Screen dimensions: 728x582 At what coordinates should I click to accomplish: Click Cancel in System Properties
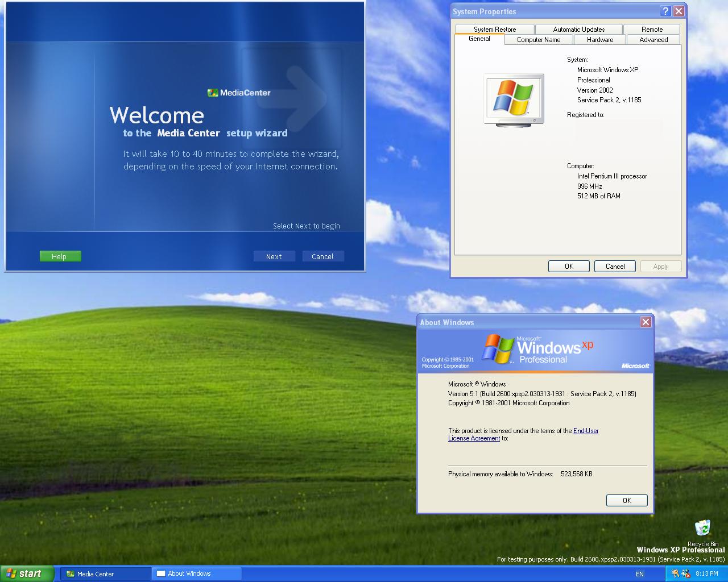tap(615, 266)
